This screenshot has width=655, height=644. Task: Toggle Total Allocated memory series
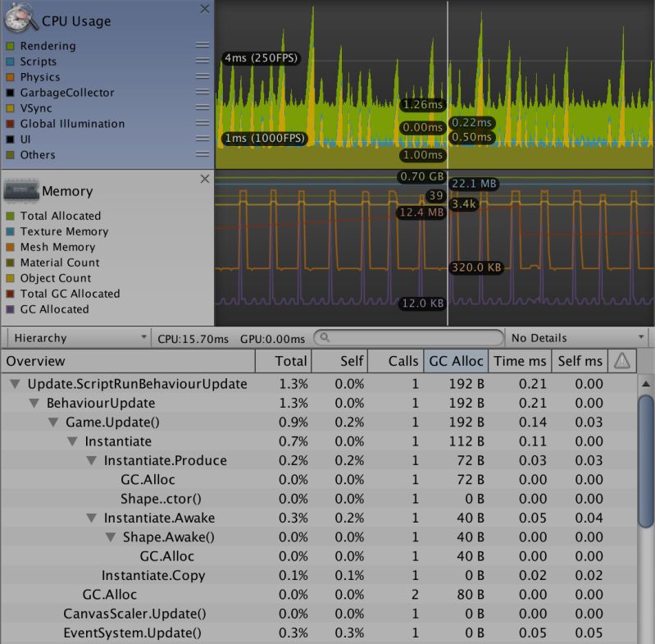[x=11, y=216]
